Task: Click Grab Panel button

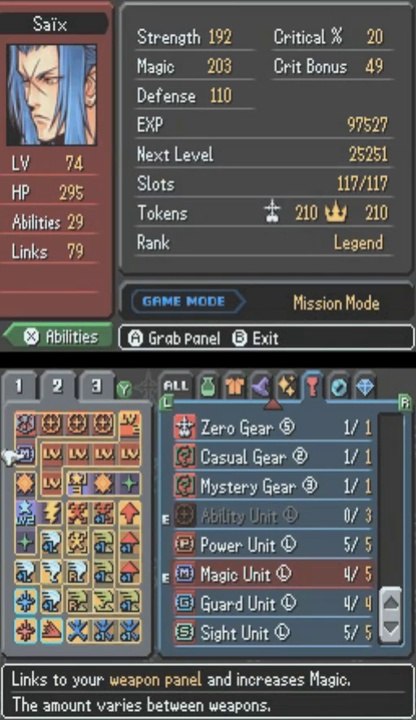Action: [174, 338]
